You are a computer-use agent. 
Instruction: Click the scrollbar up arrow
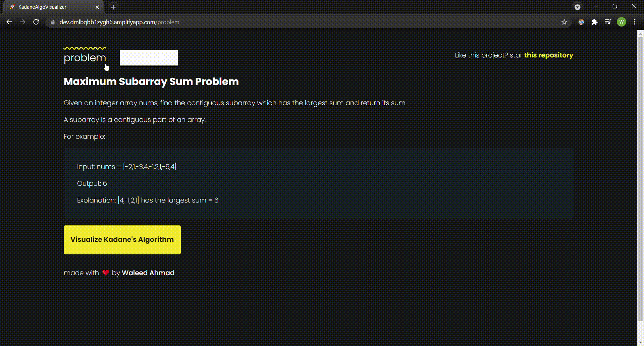640,34
